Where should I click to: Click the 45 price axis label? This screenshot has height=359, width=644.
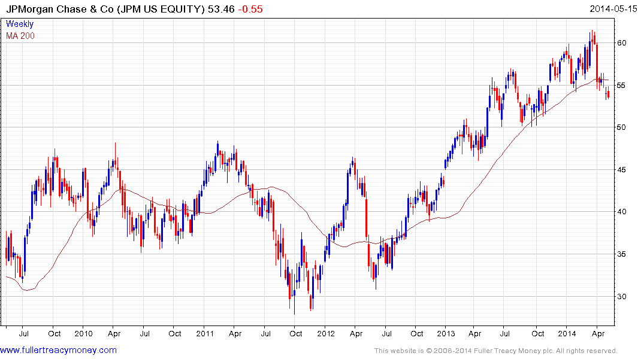click(x=621, y=169)
